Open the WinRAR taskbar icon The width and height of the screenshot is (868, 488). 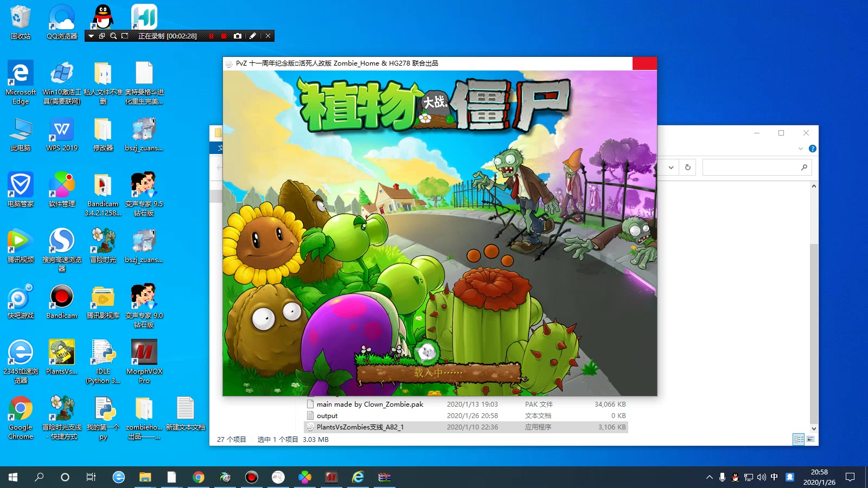coord(384,477)
